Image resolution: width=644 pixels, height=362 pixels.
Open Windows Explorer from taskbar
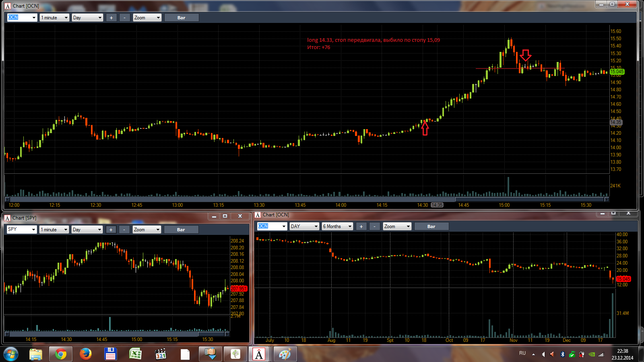[x=36, y=354]
